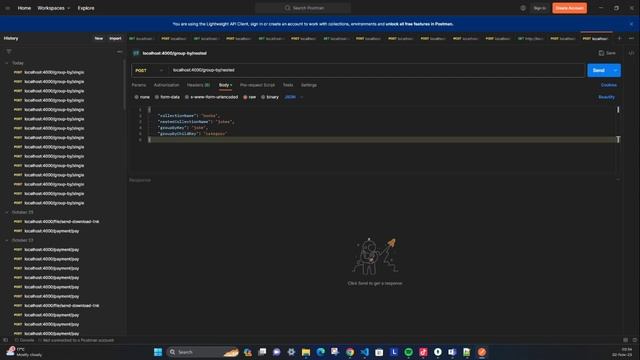Collapse the Today history group
Screen dimensions: 640x360
pyautogui.click(x=7, y=63)
